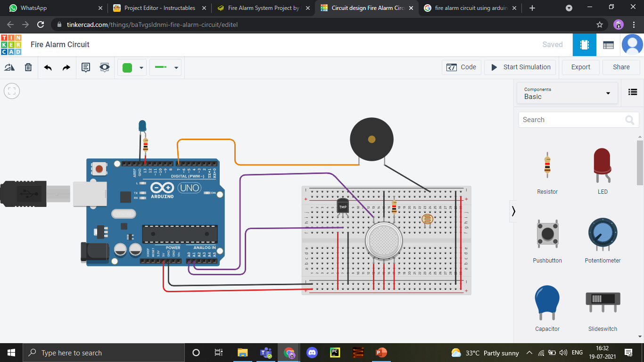Open the wire type dropdown

(x=165, y=67)
